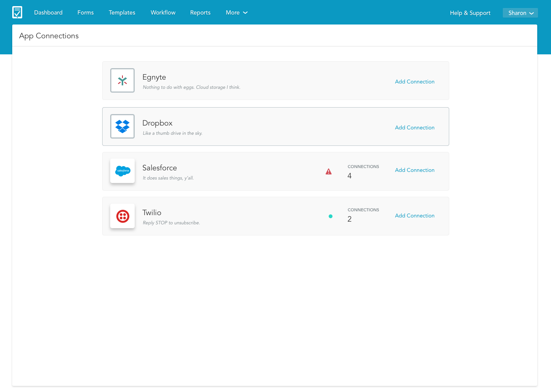Click the Salesforce cloud logo

122,171
